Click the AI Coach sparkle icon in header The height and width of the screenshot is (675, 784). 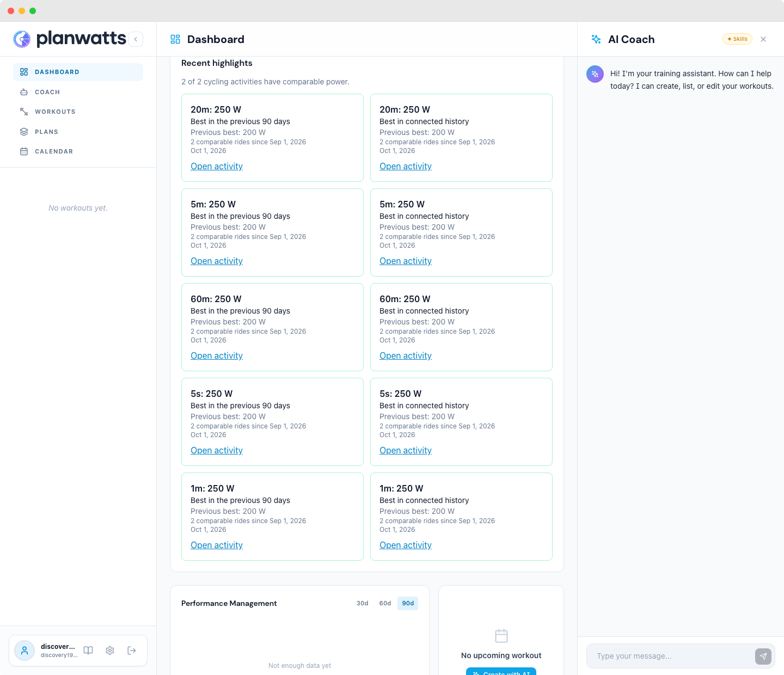click(x=596, y=39)
